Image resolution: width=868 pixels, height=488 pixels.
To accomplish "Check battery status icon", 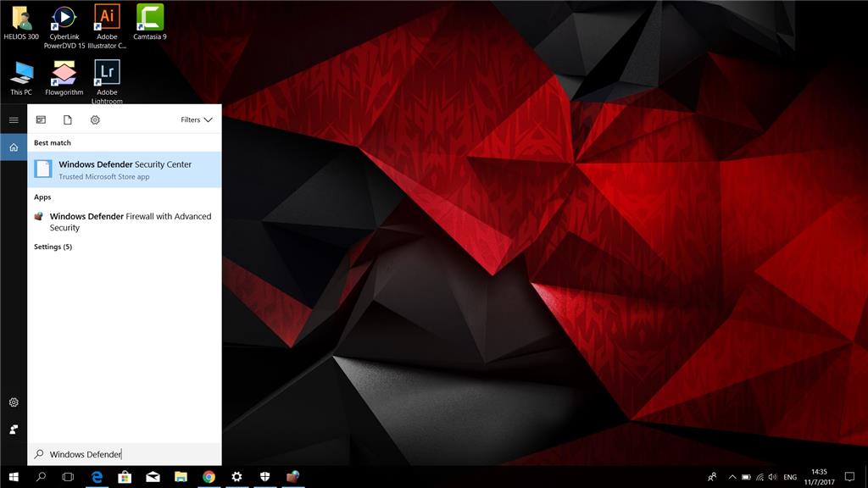I will 746,477.
